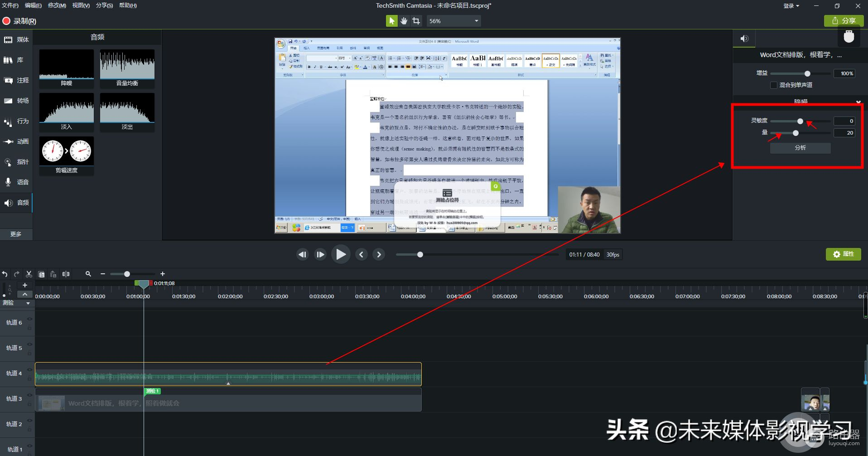868x456 pixels.
Task: Open the 修改(M) menu
Action: tap(57, 5)
